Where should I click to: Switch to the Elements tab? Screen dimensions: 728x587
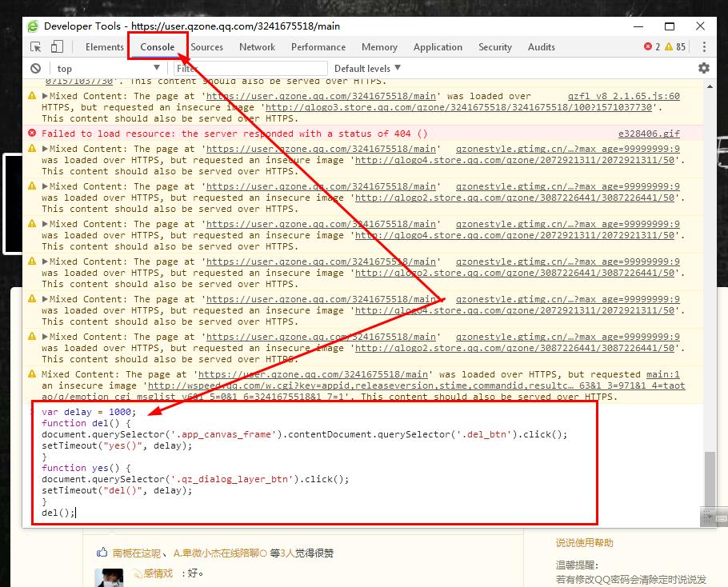coord(105,47)
